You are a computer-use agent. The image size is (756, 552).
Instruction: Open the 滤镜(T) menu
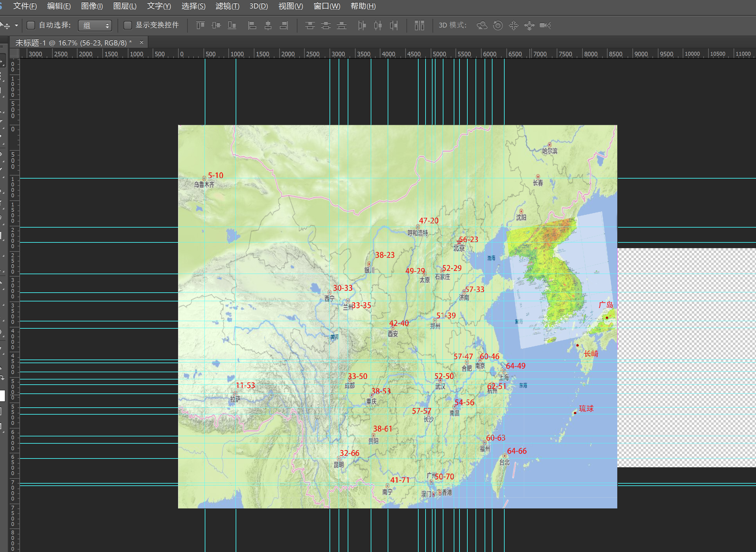click(228, 6)
